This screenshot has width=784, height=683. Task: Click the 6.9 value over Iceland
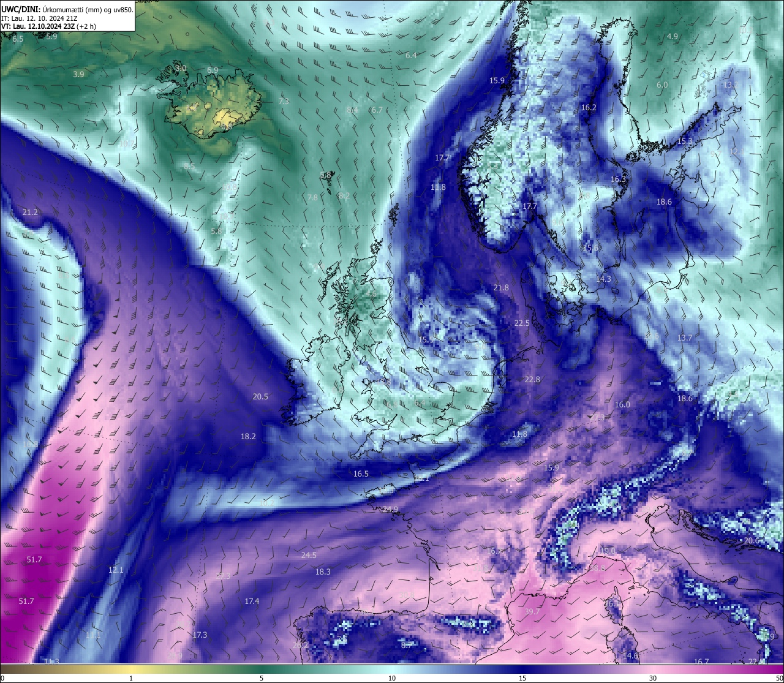(x=213, y=70)
